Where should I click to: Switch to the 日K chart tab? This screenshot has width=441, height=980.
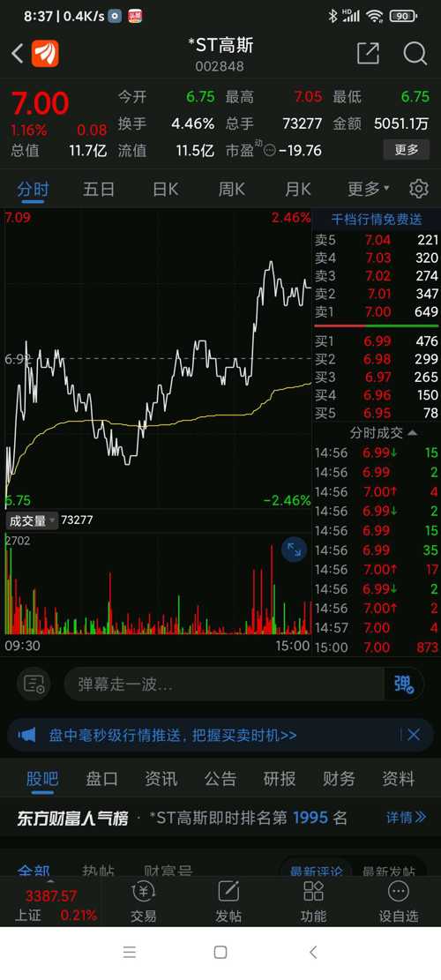(166, 188)
